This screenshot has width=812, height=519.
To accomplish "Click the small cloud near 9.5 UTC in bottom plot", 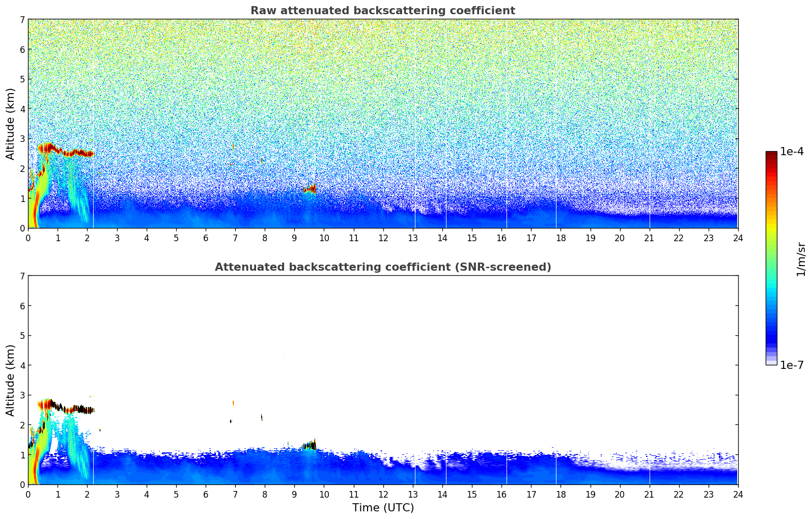I will point(310,446).
